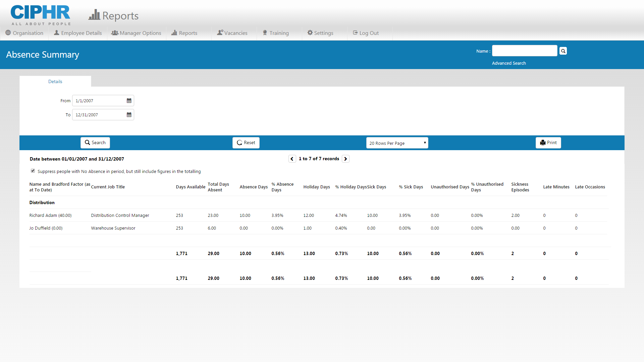Click Richard Adam (40.00) row name
This screenshot has height=362, width=644.
tap(50, 216)
